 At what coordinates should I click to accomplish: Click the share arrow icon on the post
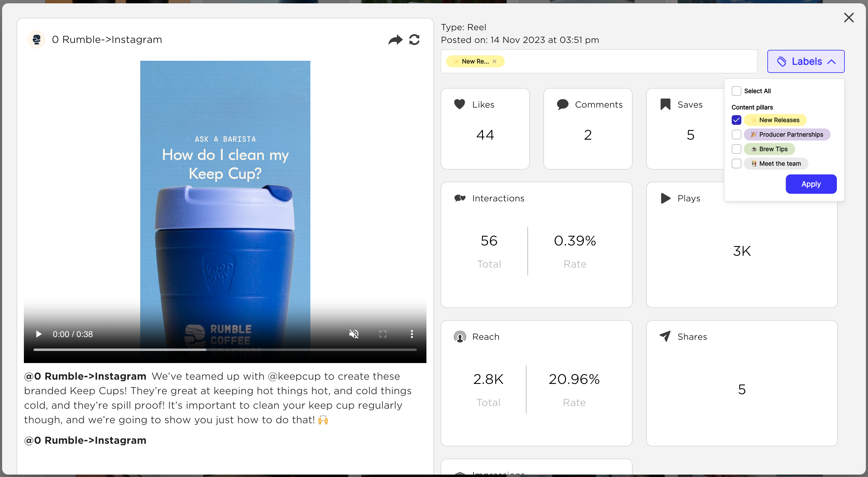pos(395,40)
